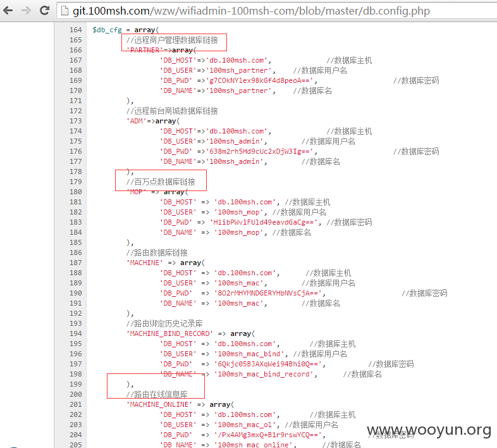Click the '100msh_mac_ol' DB_USER value

tap(245, 425)
